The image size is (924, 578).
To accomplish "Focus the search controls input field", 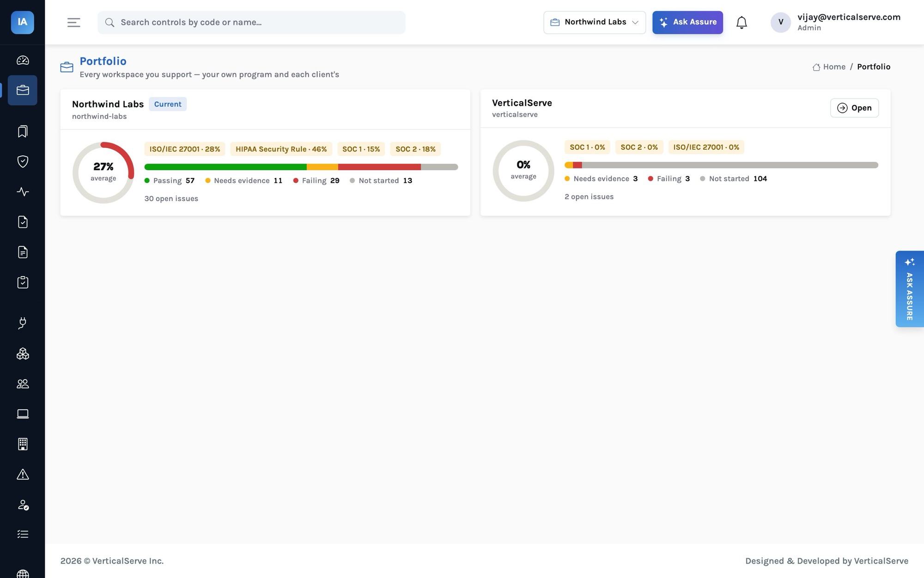I will (x=251, y=22).
